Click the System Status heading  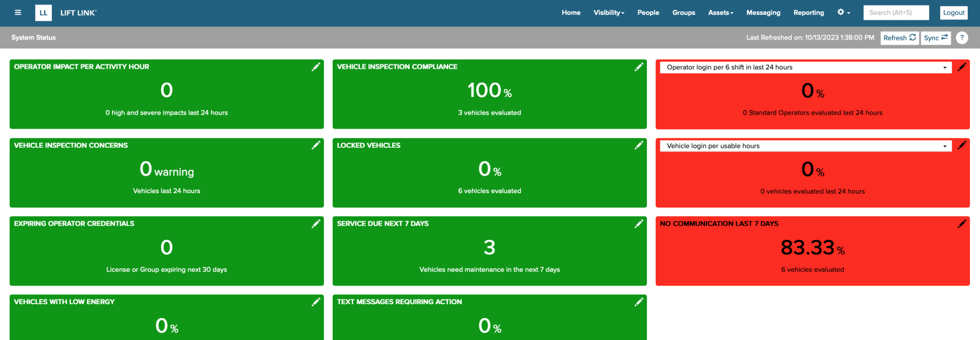[34, 38]
